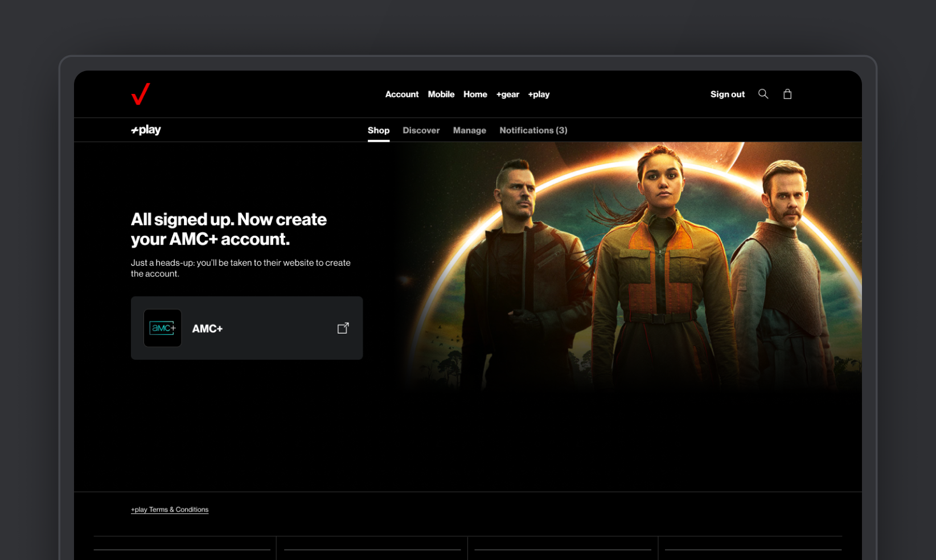
Task: Open the +gear menu item
Action: [508, 94]
